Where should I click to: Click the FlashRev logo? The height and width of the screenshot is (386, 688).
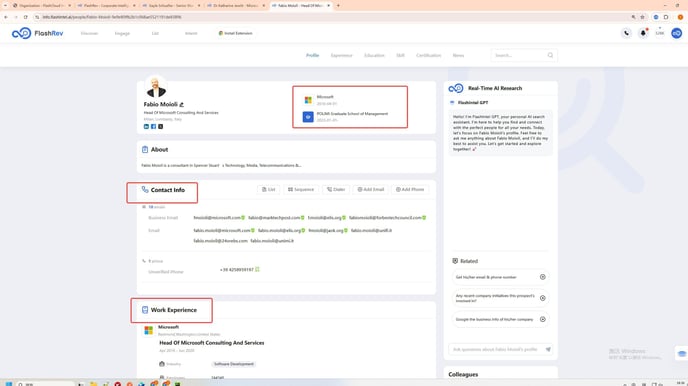37,33
